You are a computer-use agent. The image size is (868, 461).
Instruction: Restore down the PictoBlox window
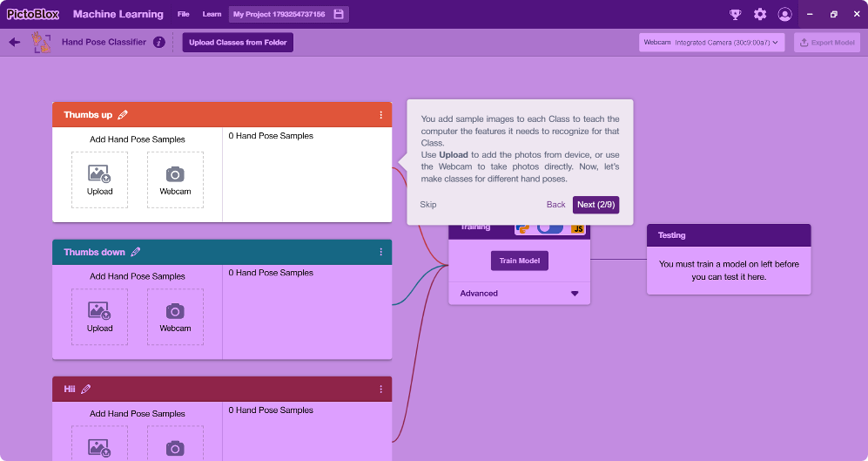pyautogui.click(x=834, y=15)
